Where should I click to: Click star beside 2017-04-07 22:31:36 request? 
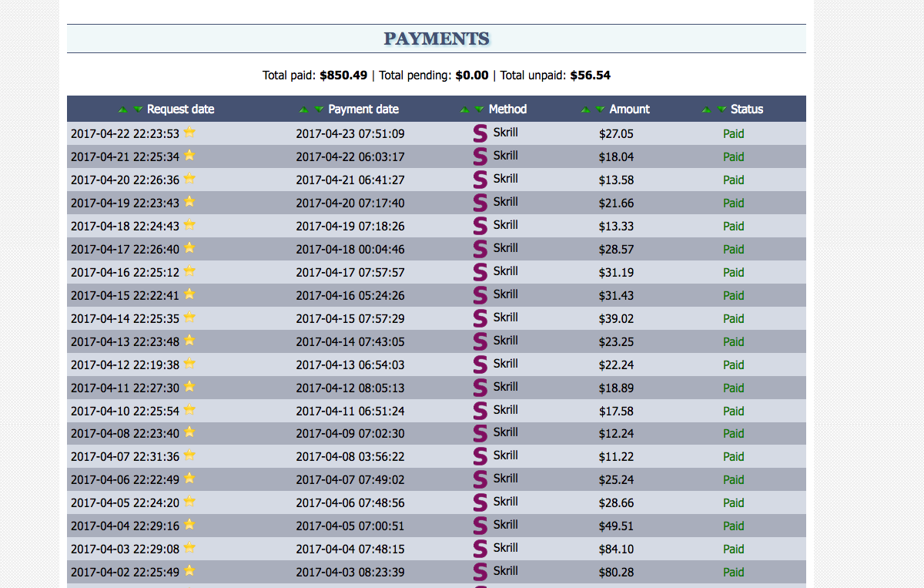(x=189, y=455)
